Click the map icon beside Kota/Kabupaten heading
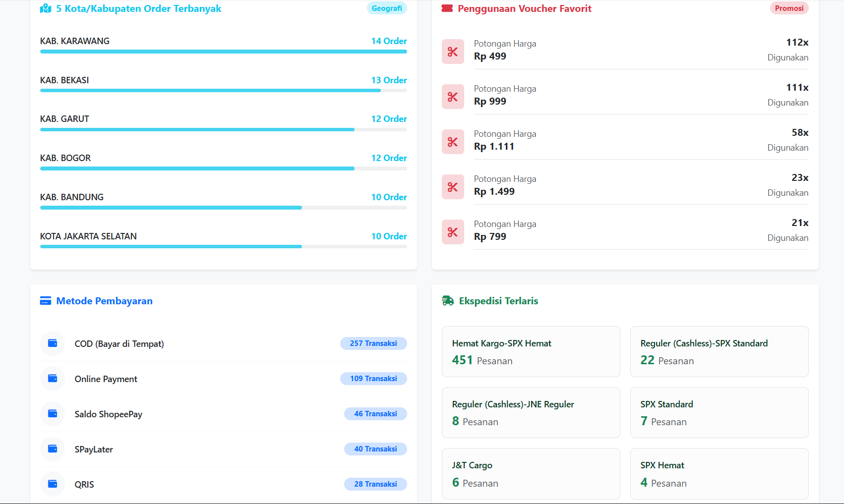844x504 pixels. pyautogui.click(x=46, y=8)
